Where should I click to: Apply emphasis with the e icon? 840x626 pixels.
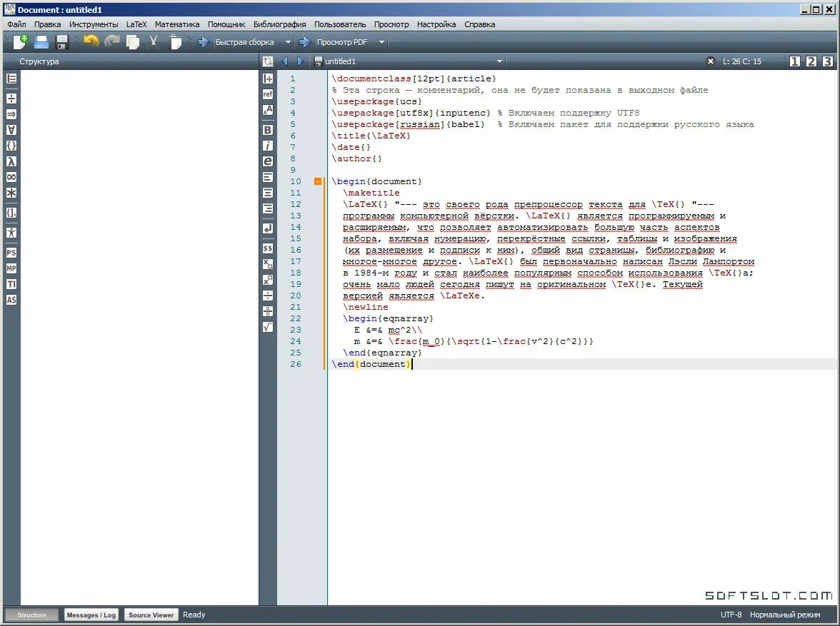point(268,161)
